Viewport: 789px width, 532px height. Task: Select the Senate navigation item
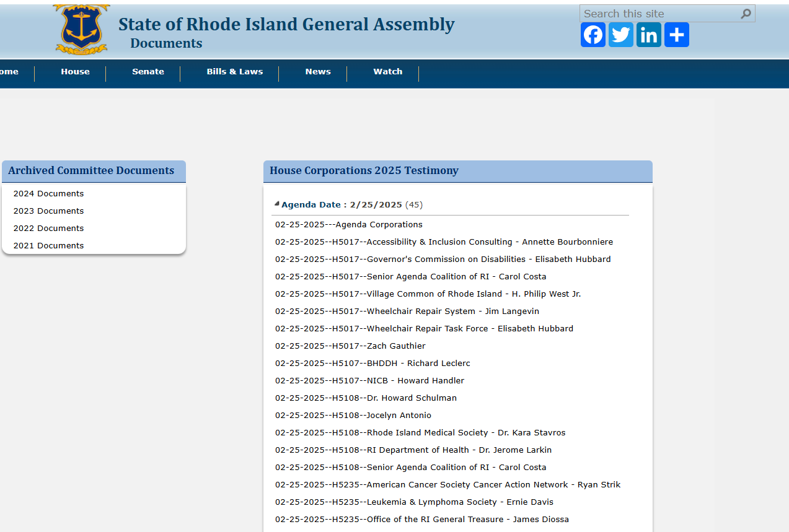coord(148,71)
